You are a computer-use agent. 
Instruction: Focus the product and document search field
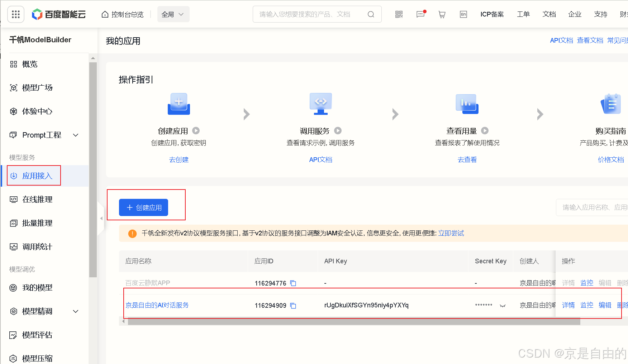point(317,14)
